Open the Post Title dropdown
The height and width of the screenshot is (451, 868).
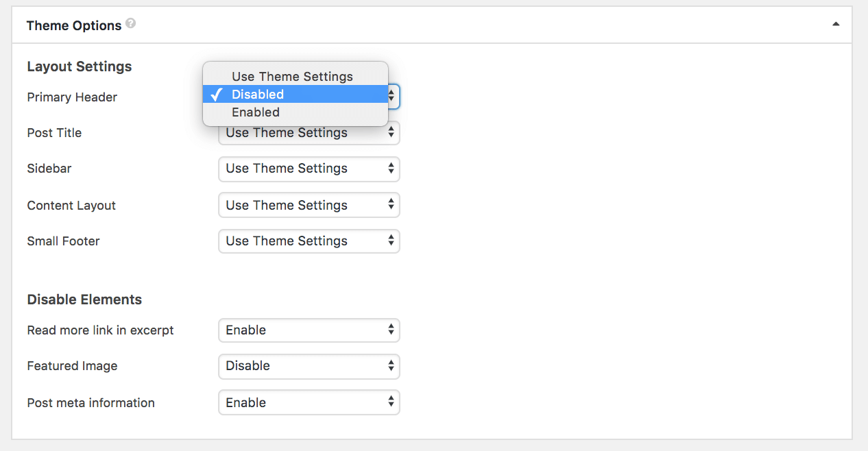pos(309,133)
